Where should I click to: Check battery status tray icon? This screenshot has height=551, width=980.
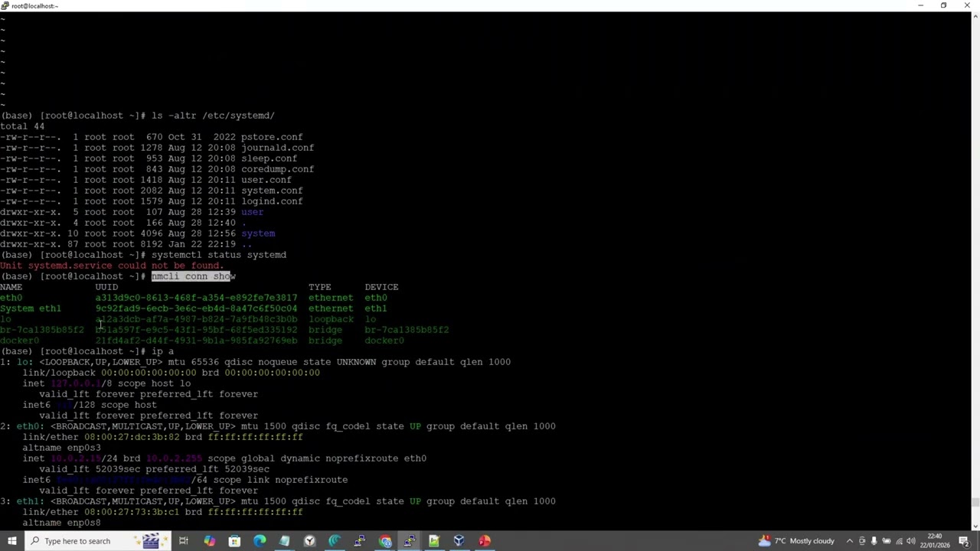pyautogui.click(x=887, y=541)
